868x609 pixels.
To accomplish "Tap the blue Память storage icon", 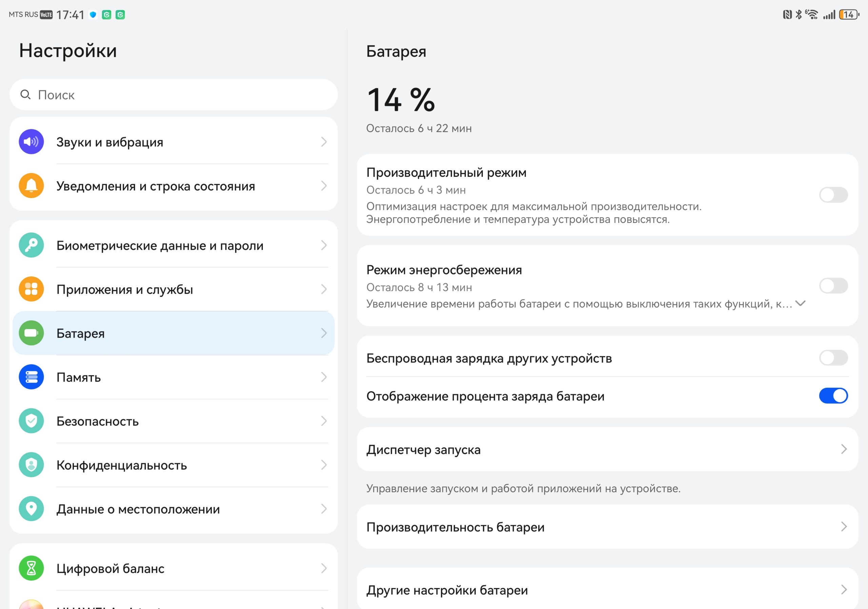I will click(32, 377).
